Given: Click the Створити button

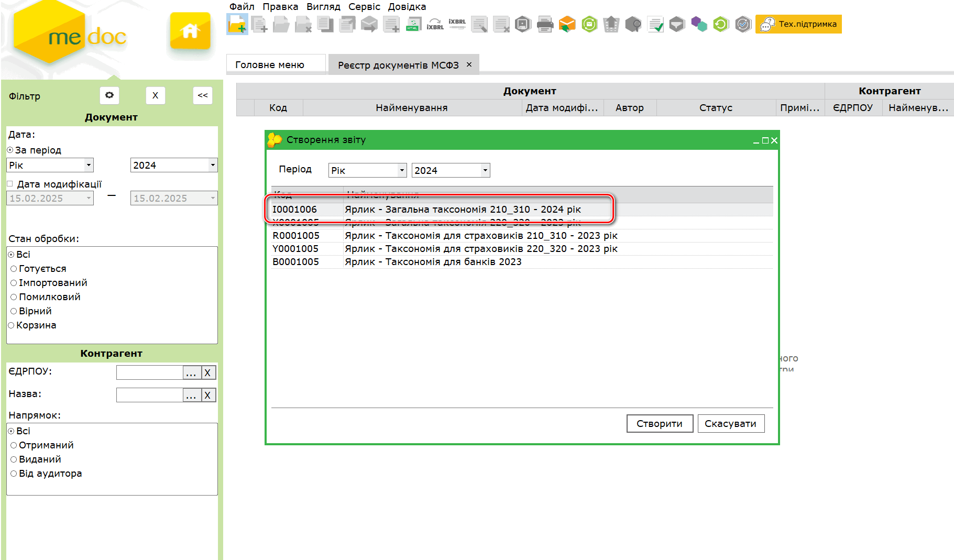Looking at the screenshot, I should tap(659, 424).
